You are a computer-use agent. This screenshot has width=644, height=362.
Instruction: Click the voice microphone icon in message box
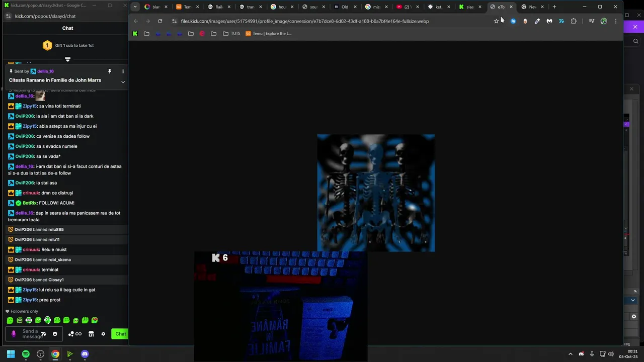14,333
